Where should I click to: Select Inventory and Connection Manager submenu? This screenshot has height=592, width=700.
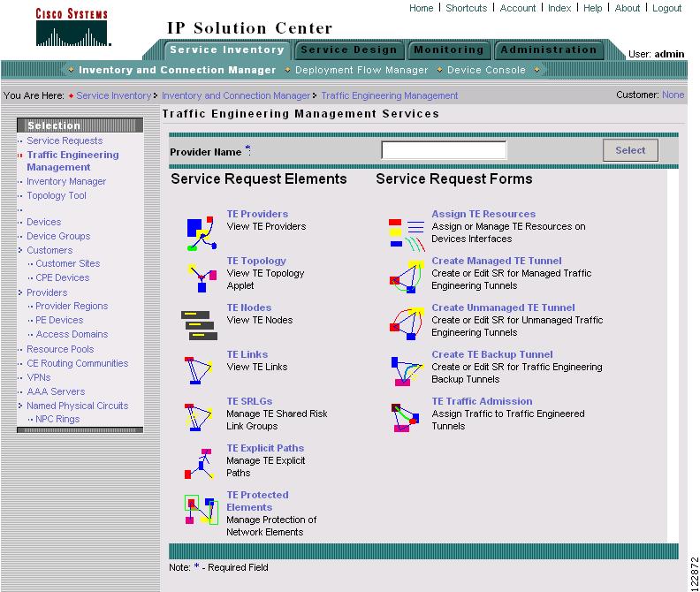click(x=178, y=70)
